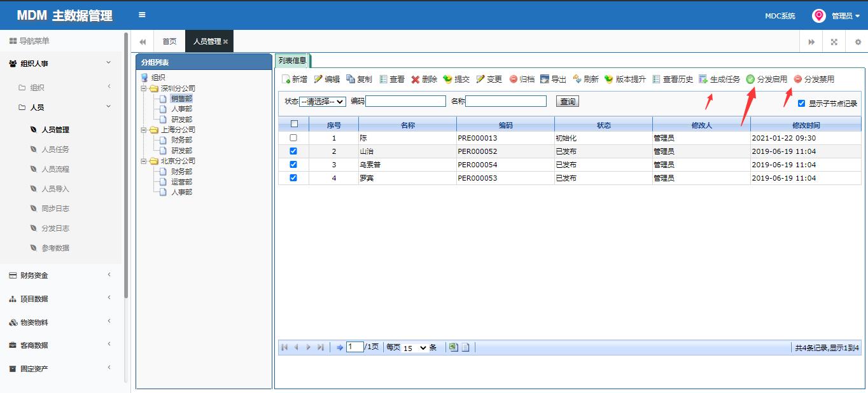The width and height of the screenshot is (868, 393).
Task: Click the tab scroll-left double arrow icon
Action: click(143, 41)
